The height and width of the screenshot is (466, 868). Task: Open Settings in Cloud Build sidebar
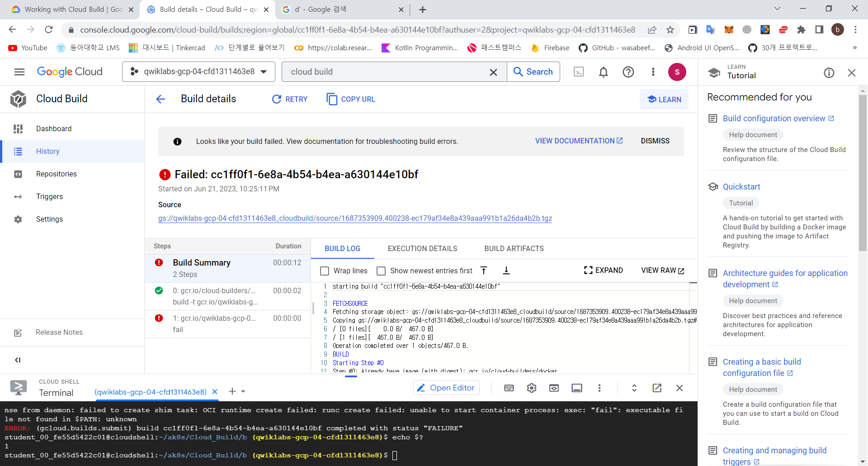[72, 219]
